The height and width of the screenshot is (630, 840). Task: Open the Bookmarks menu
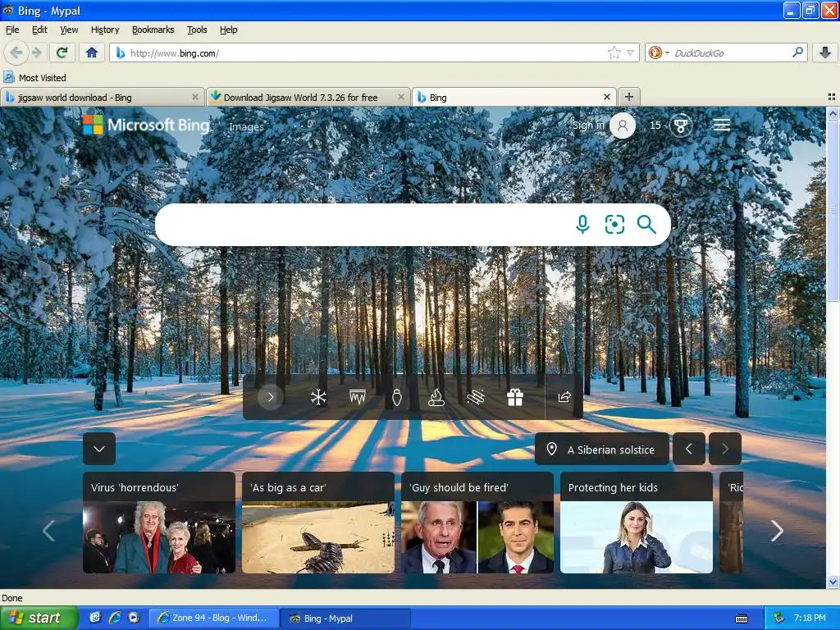click(x=153, y=30)
